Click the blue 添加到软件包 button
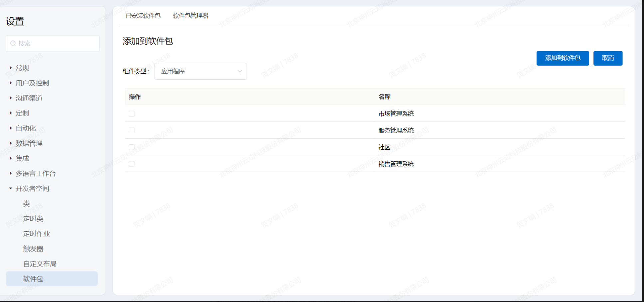The width and height of the screenshot is (644, 302). pyautogui.click(x=562, y=58)
